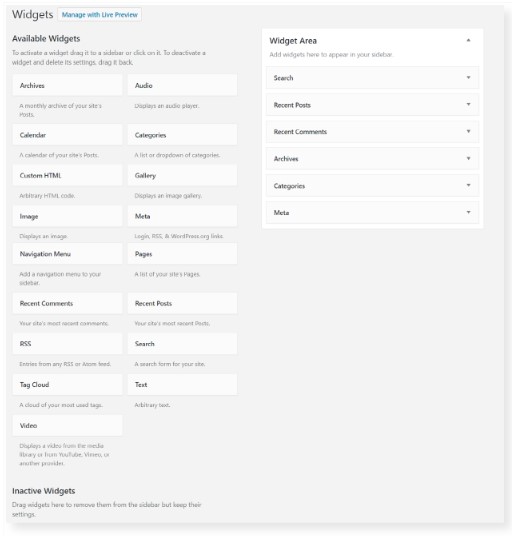Select the Text available widget
This screenshot has width=512, height=536.
tap(182, 385)
